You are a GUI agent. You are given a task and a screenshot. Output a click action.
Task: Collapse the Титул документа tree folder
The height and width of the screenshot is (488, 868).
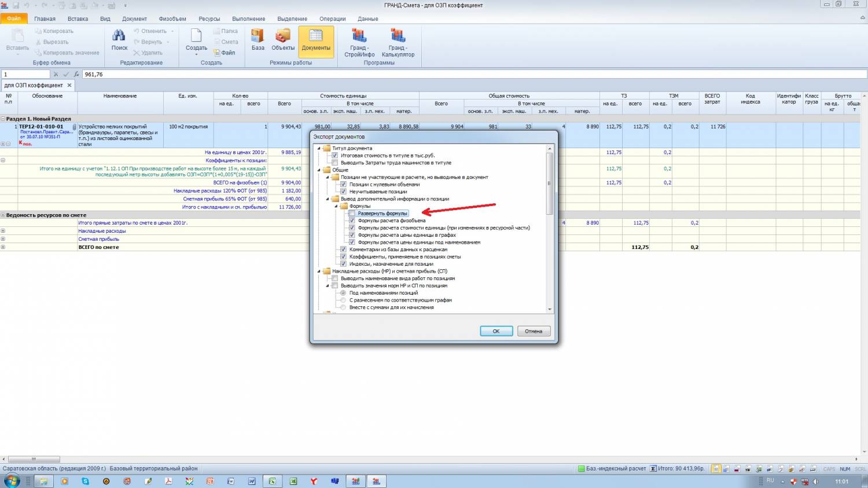pos(319,148)
